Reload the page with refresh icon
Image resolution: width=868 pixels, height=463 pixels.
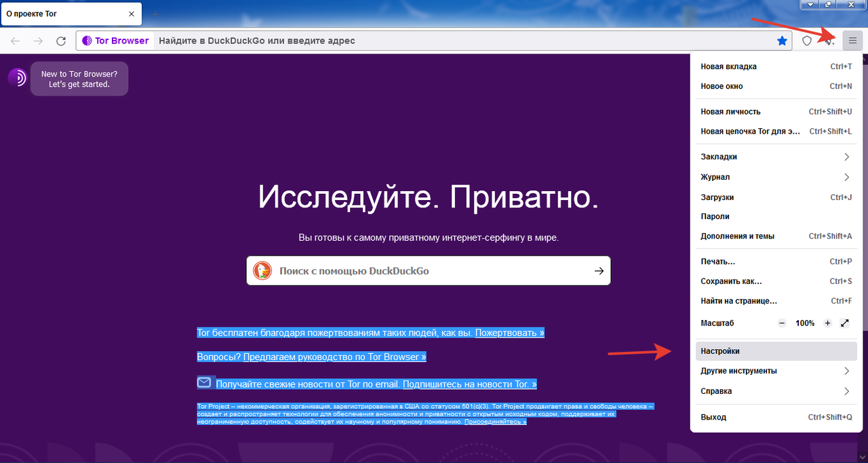coord(61,41)
